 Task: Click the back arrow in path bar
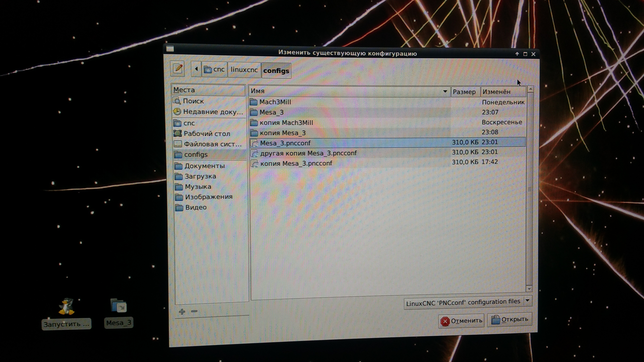pos(196,69)
